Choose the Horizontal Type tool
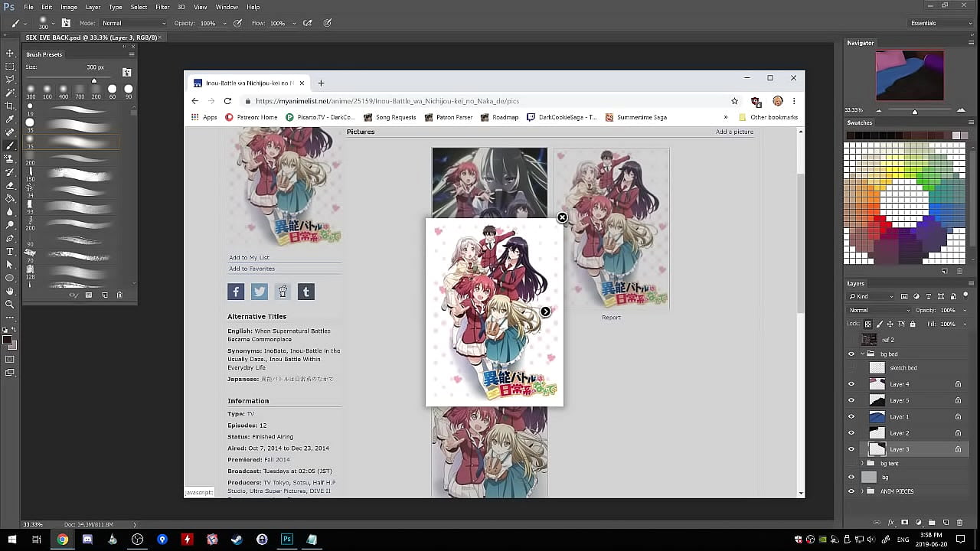980x551 pixels. pos(10,251)
